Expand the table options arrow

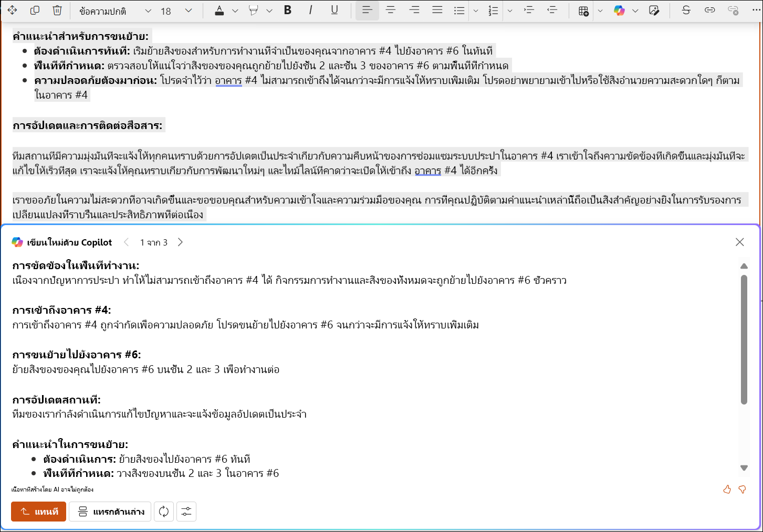point(600,11)
